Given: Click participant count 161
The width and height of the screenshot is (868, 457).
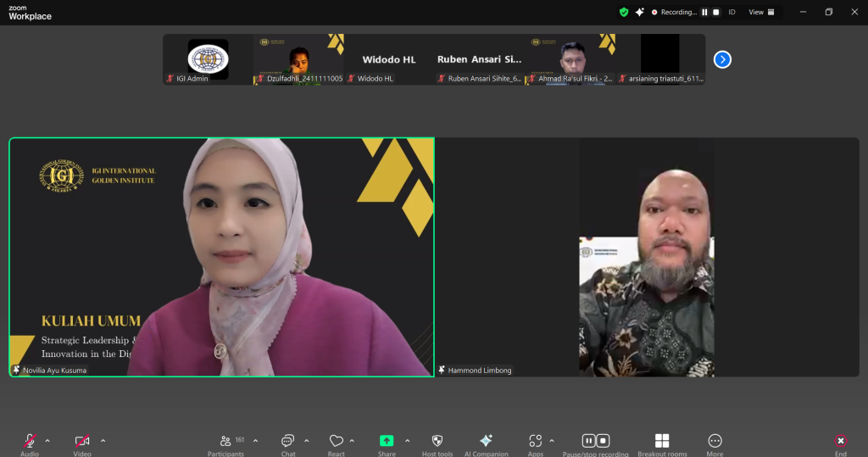Looking at the screenshot, I should pos(240,440).
